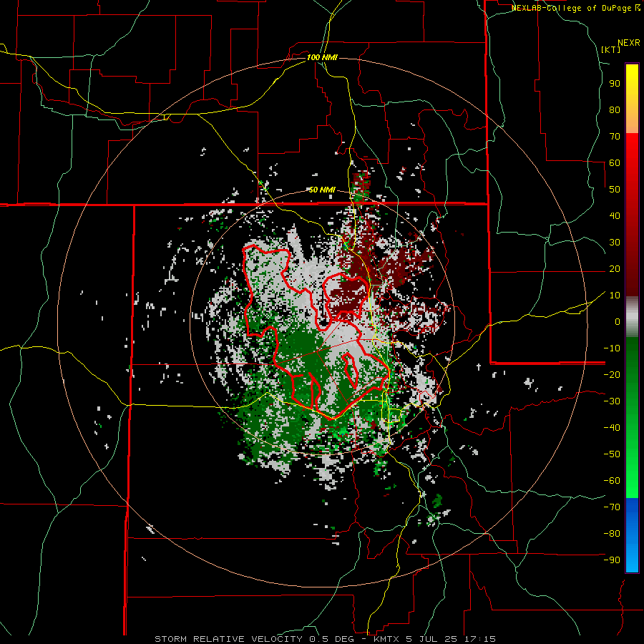Click the 80 value on velocity scale
Screen dimensions: 644x644
click(x=615, y=110)
